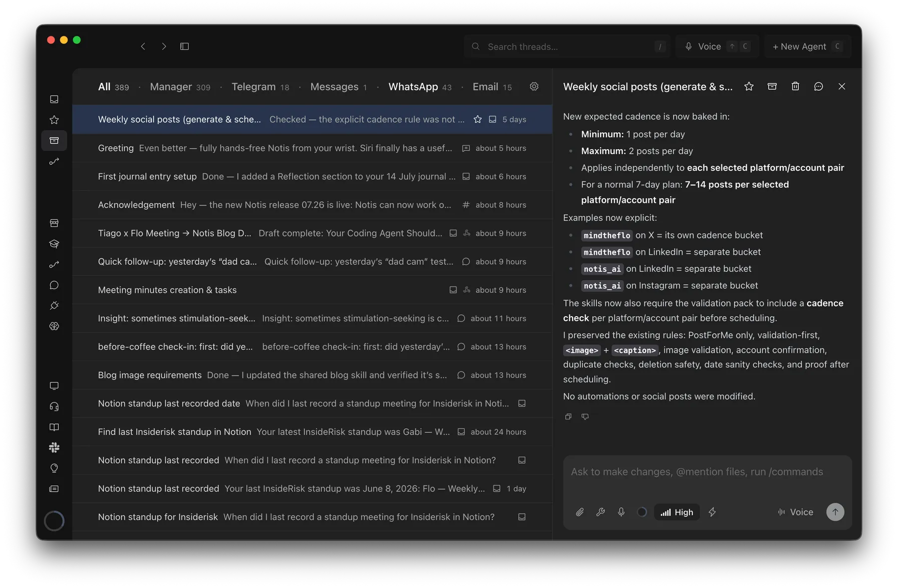The width and height of the screenshot is (898, 588).
Task: Open the monitor icon in sidebar
Action: coord(54,386)
